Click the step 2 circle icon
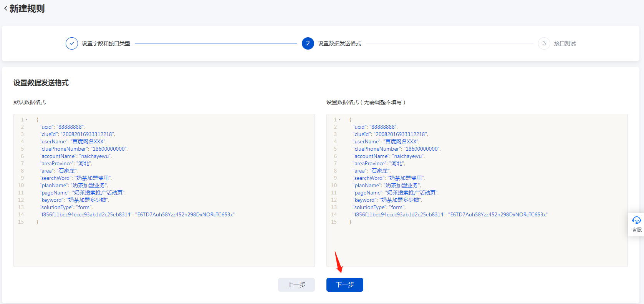 (x=308, y=43)
